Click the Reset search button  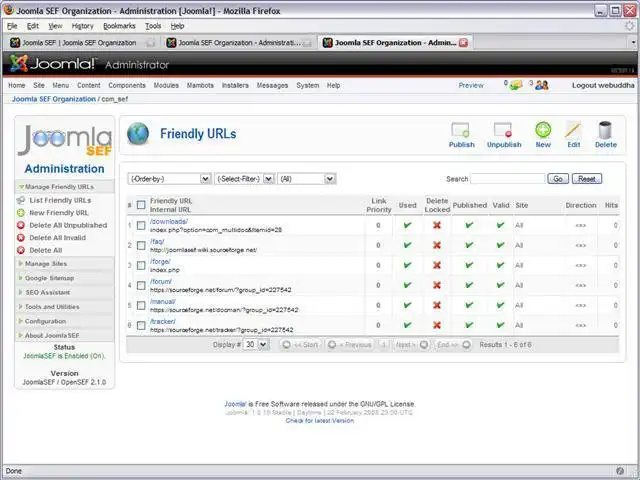pyautogui.click(x=587, y=179)
